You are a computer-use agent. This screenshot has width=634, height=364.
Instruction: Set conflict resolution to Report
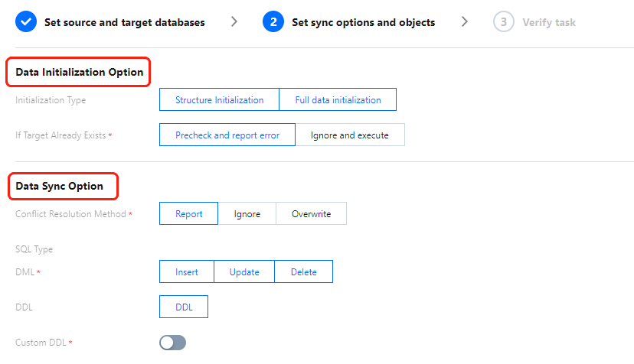pyautogui.click(x=188, y=214)
